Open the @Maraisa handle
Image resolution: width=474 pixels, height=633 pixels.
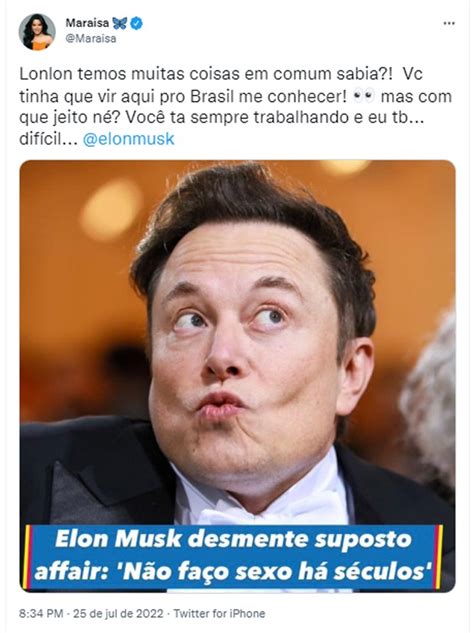(90, 39)
